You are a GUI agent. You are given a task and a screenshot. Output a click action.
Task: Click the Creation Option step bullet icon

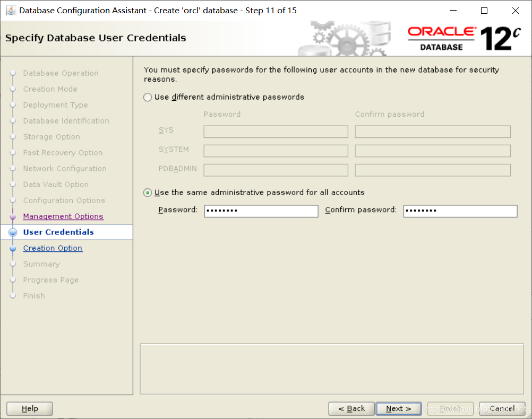tap(13, 248)
